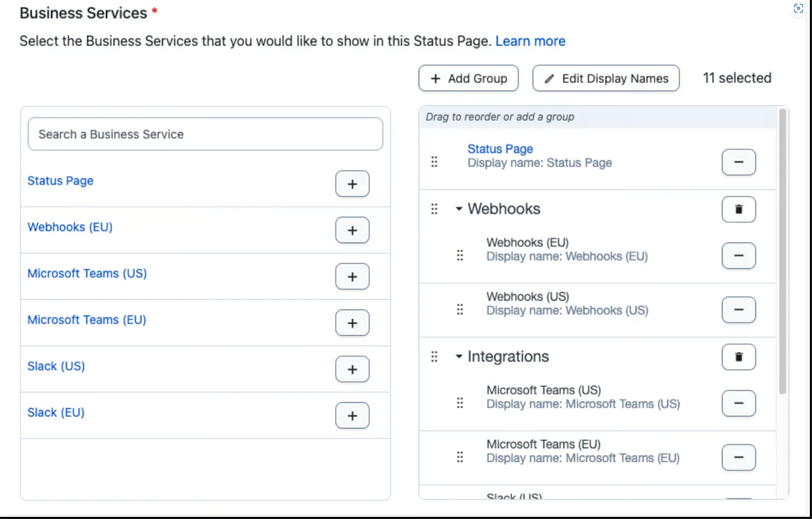Click the Add Group button
Viewport: 812px width, 519px height.
469,78
